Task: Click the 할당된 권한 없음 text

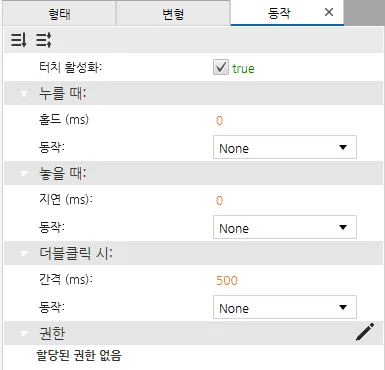Action: (79, 356)
